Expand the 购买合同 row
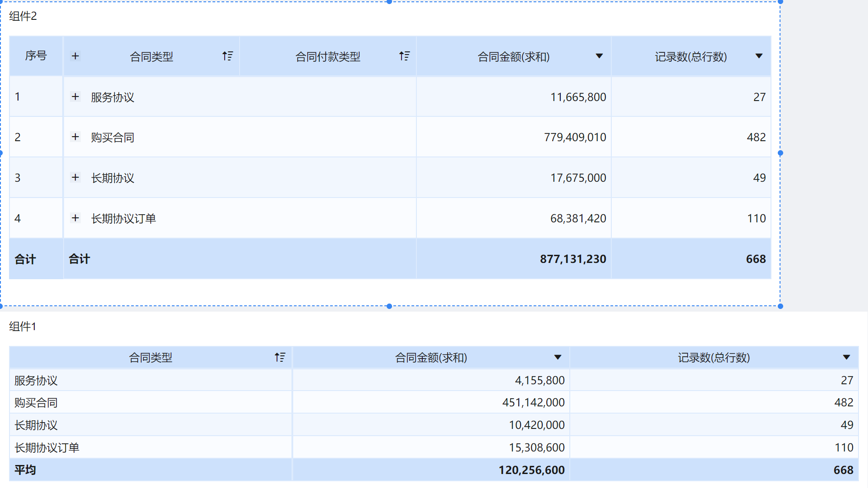868x488 pixels. point(75,137)
